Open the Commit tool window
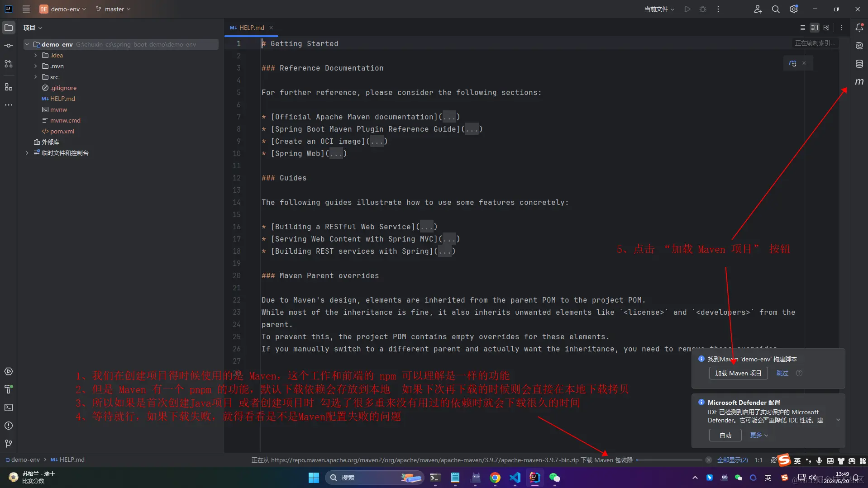868x488 pixels. (x=9, y=46)
